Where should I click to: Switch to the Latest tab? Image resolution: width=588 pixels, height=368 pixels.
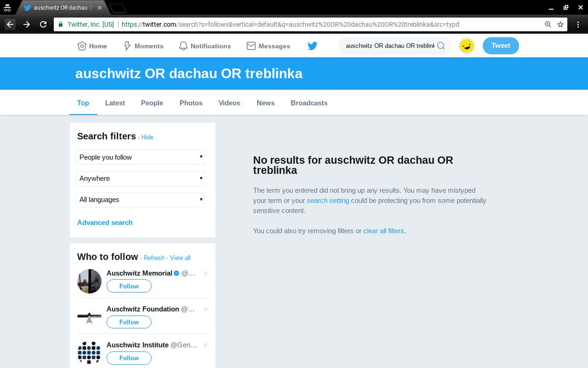[x=115, y=103]
